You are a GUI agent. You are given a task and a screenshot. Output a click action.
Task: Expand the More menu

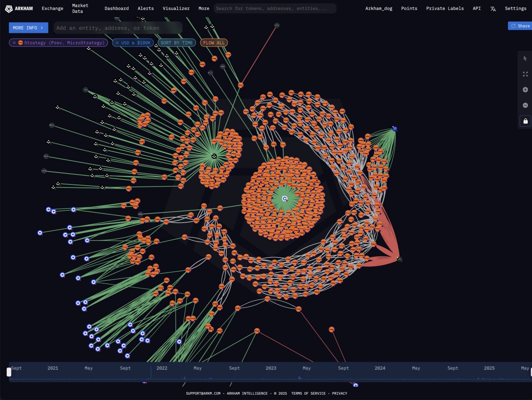click(x=204, y=8)
